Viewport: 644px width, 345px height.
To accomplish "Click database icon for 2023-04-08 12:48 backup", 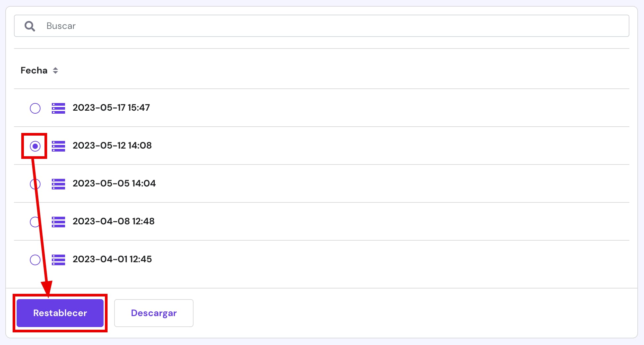I will pyautogui.click(x=58, y=222).
